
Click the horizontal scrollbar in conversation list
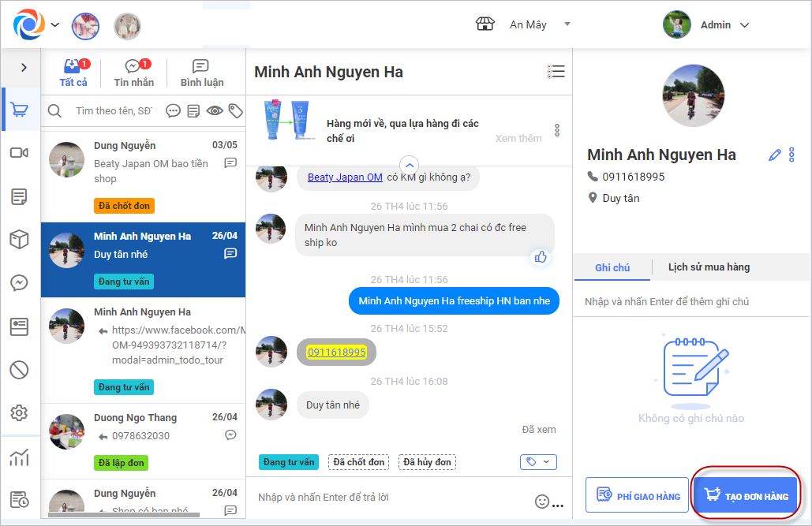pos(125,515)
